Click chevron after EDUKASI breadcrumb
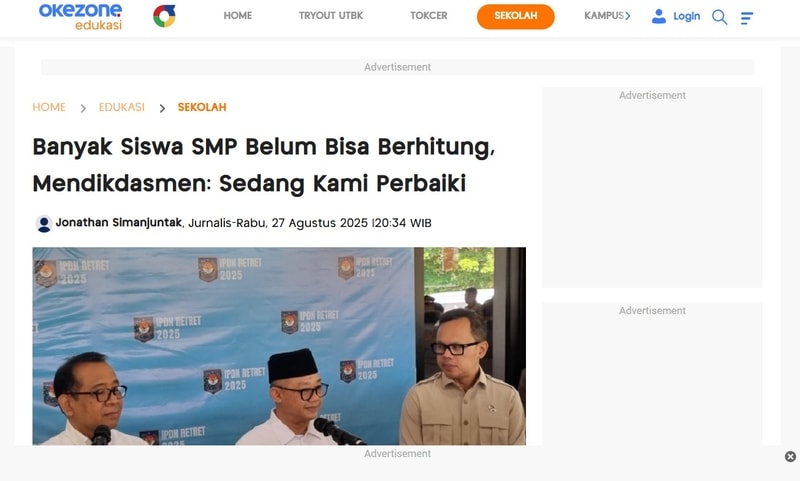The image size is (800, 481). 162,108
